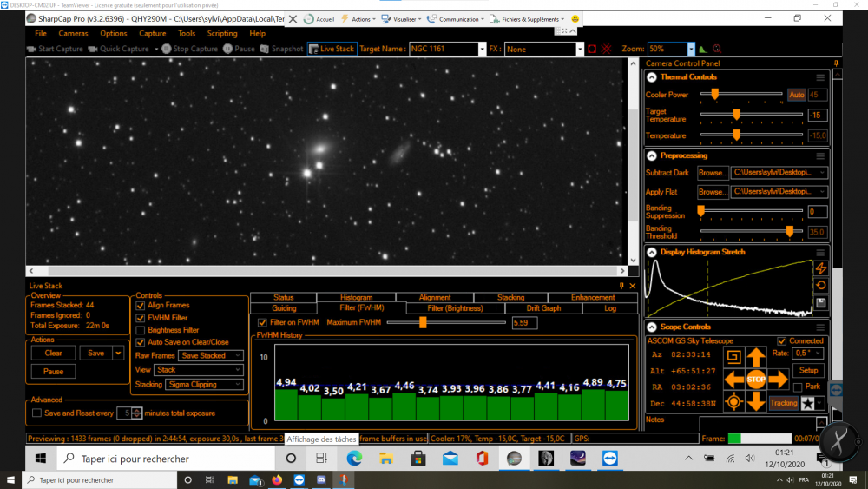Open Microsoft Edge in the remote taskbar
Viewport: 868px width, 489px height.
coord(354,459)
